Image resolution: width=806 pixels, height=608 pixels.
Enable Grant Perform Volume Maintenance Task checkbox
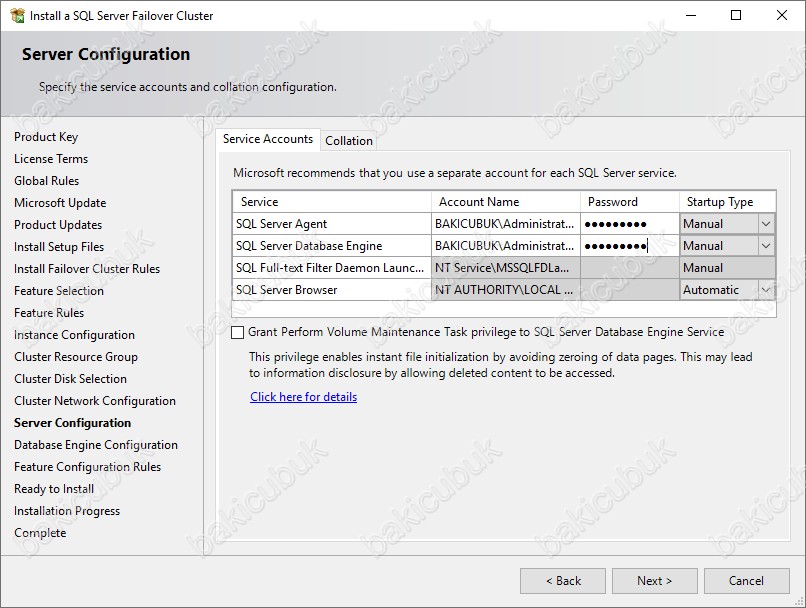(237, 333)
